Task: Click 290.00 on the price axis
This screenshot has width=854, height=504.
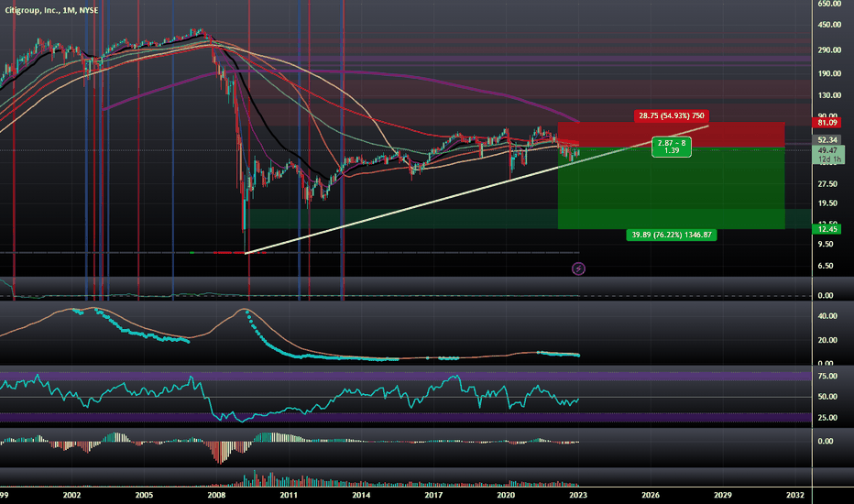Action: click(829, 50)
